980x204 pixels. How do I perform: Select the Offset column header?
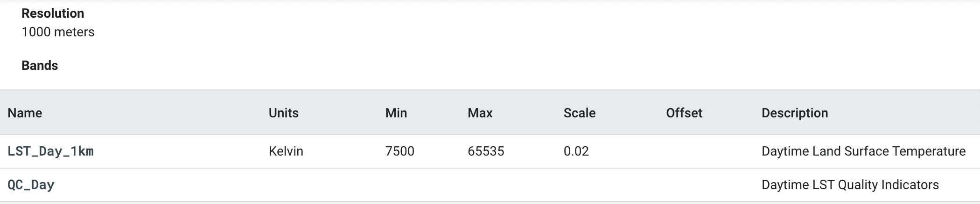tap(684, 113)
